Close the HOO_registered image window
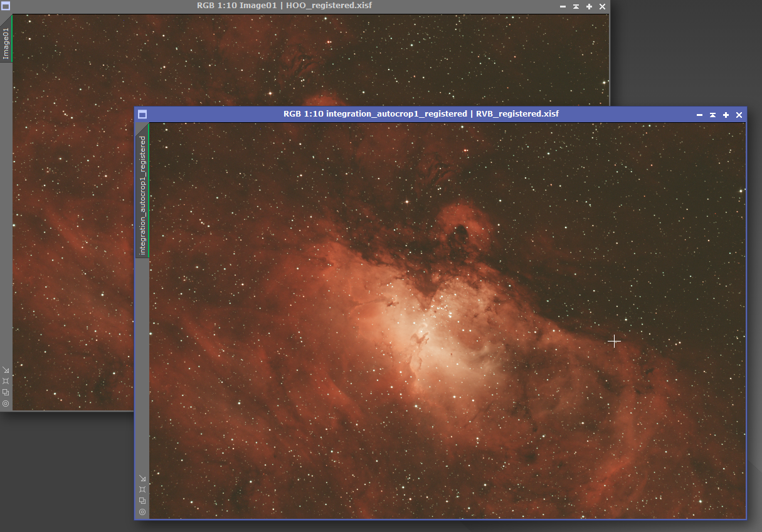The height and width of the screenshot is (532, 762). (603, 6)
